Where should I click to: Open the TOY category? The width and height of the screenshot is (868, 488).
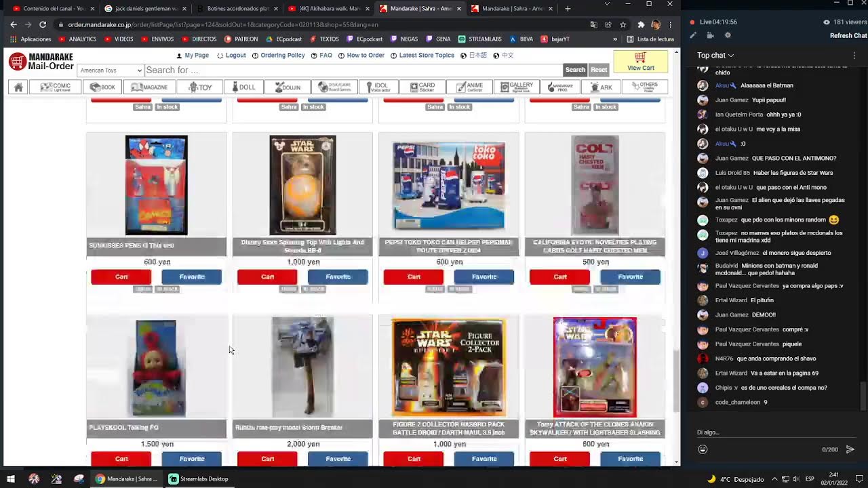click(200, 87)
